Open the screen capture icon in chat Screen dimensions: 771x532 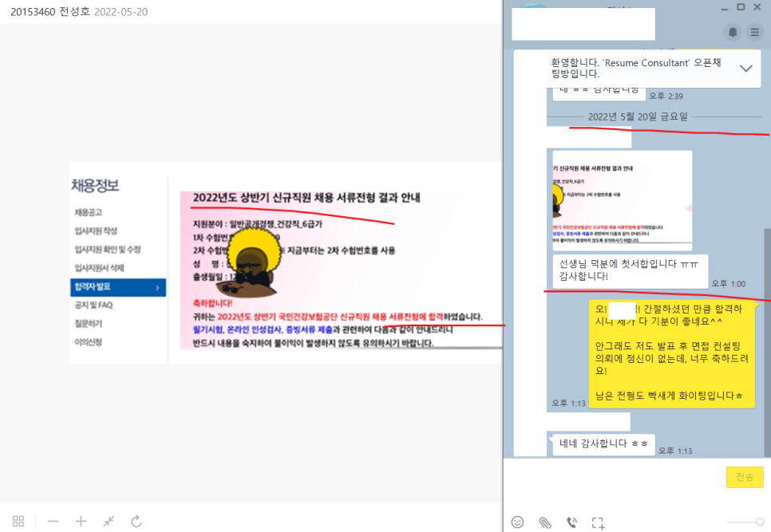[x=598, y=522]
